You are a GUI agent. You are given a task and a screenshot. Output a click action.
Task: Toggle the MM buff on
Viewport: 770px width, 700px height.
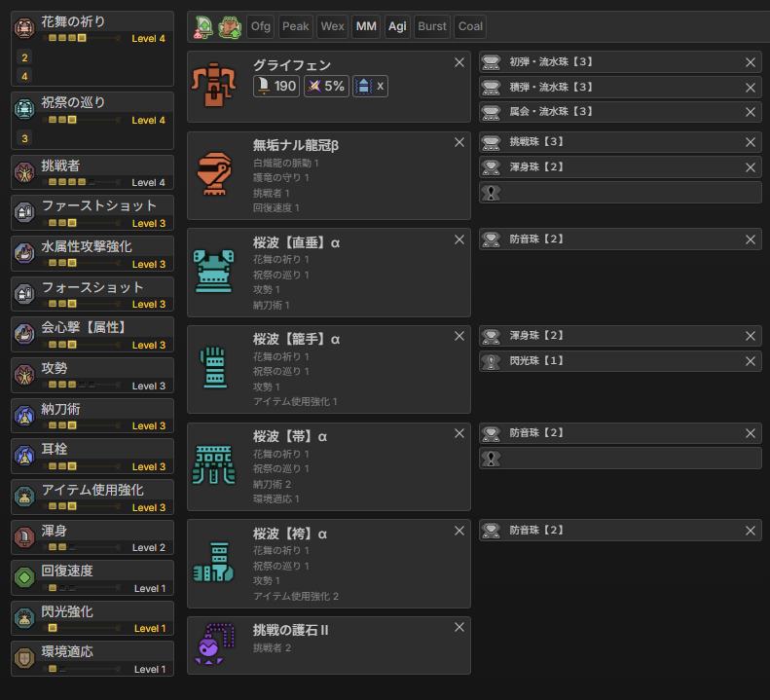[366, 27]
